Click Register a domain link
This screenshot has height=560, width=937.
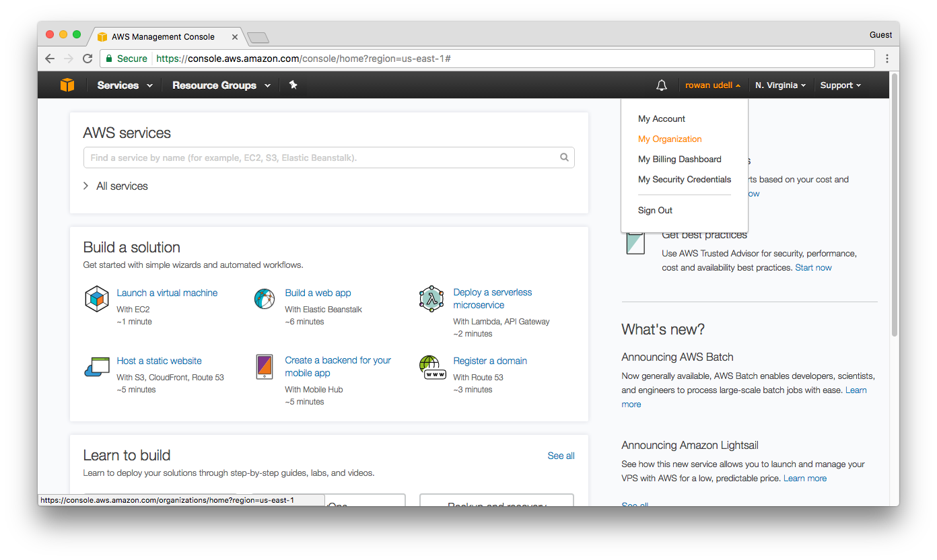pos(490,361)
